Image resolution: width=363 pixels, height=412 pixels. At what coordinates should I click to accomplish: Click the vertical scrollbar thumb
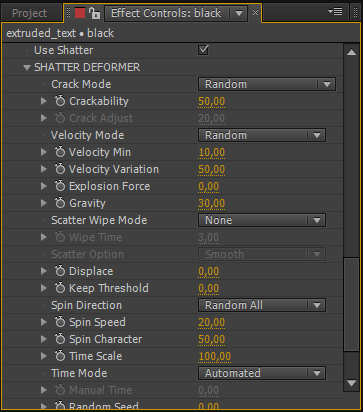coord(351,304)
